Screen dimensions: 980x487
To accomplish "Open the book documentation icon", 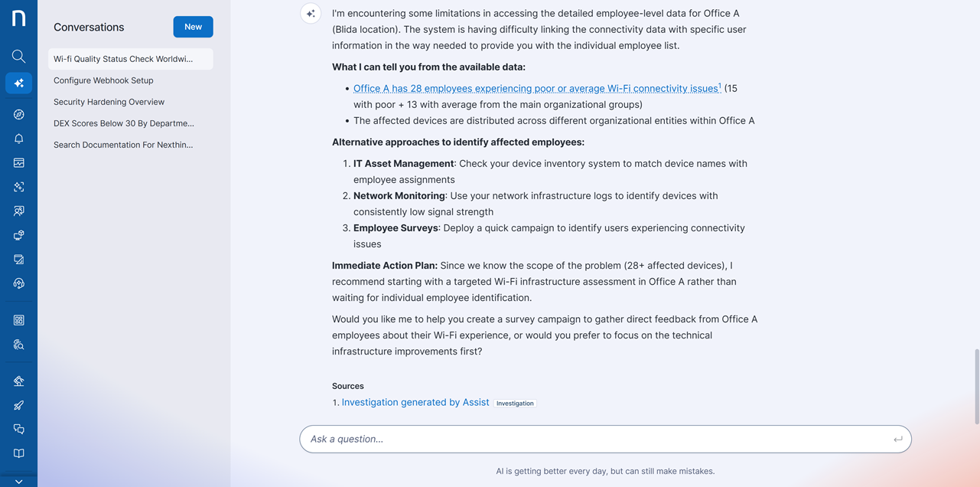I will [x=18, y=453].
